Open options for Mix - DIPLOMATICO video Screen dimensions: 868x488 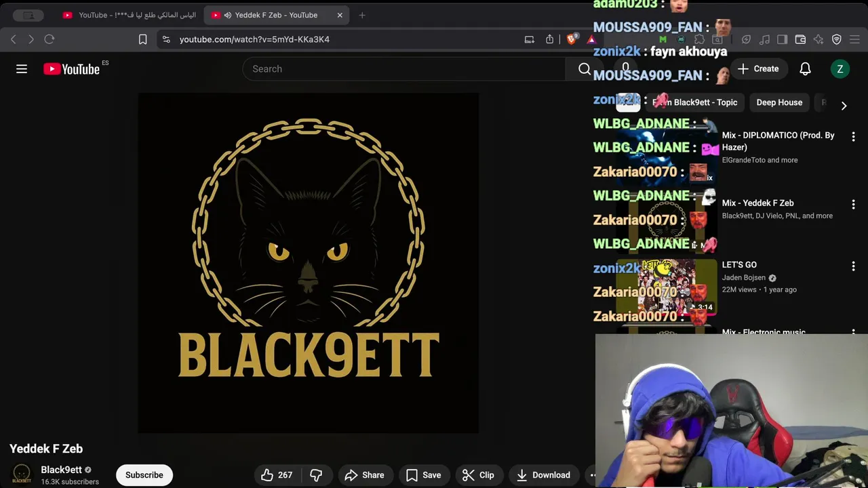pyautogui.click(x=853, y=136)
